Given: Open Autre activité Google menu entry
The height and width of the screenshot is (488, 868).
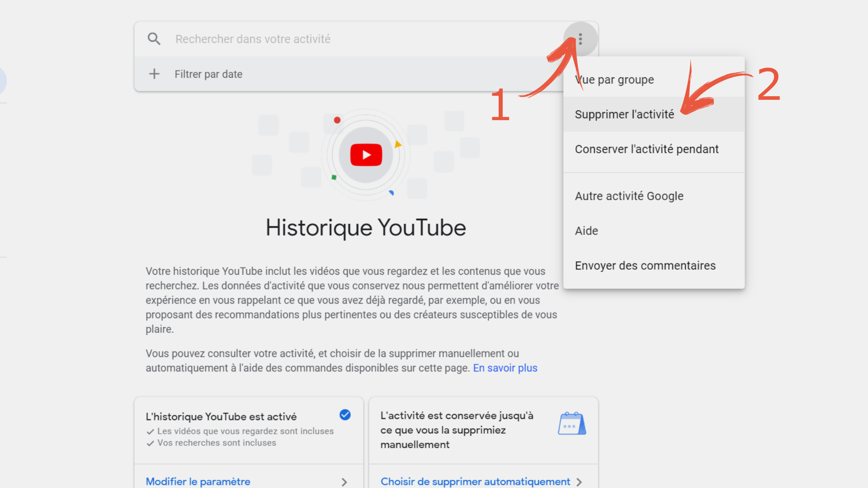Looking at the screenshot, I should [x=654, y=196].
